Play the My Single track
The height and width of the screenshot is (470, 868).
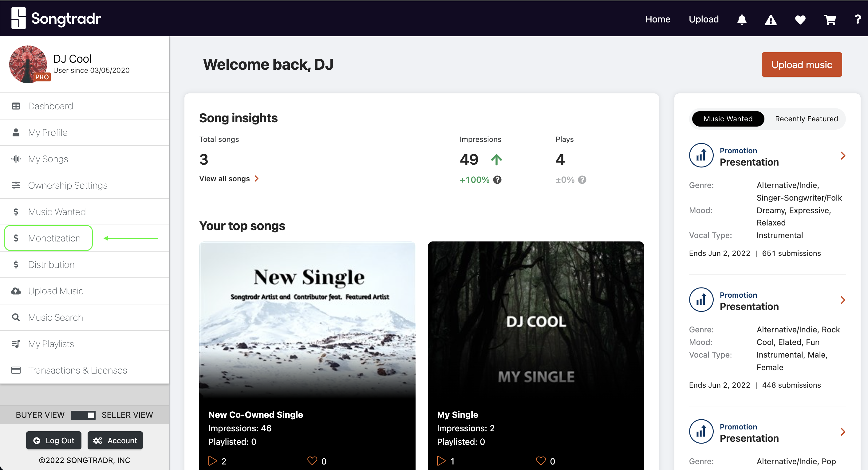pyautogui.click(x=441, y=460)
